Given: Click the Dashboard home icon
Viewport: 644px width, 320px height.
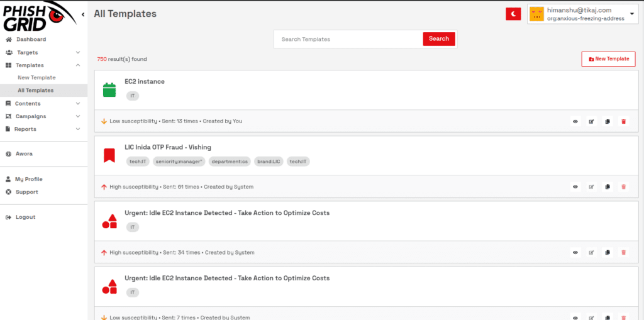Looking at the screenshot, I should pyautogui.click(x=9, y=40).
